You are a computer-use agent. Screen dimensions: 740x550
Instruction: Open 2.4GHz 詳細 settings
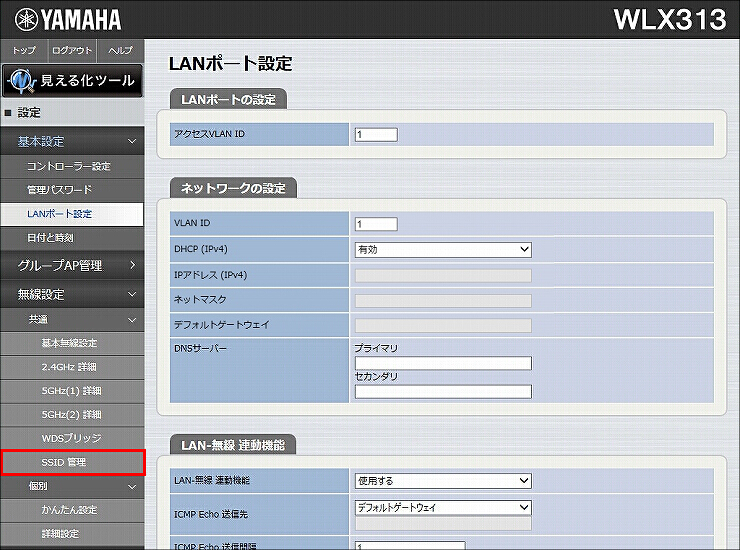72,367
